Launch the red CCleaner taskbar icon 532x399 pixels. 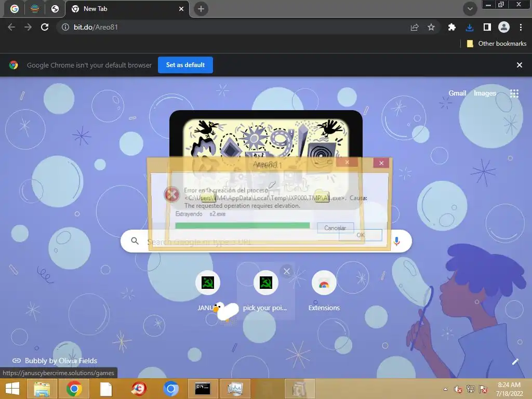[138, 389]
